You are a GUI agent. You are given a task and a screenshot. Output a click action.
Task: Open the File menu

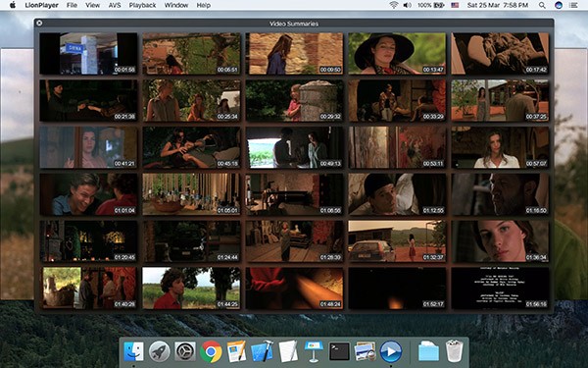click(x=72, y=5)
